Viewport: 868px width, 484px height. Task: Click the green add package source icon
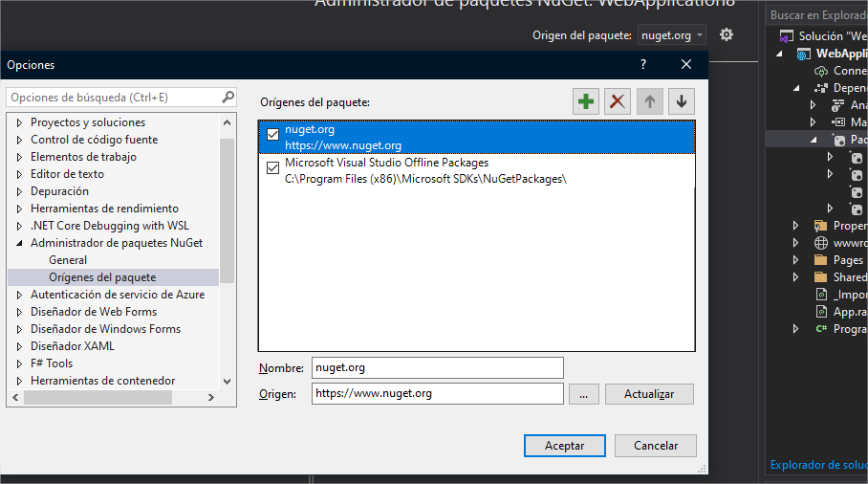(586, 101)
